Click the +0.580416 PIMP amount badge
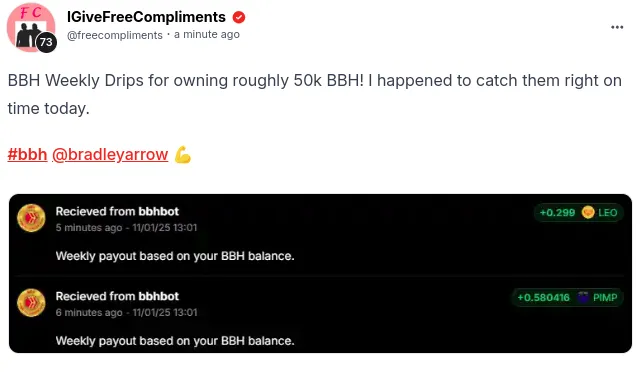The width and height of the screenshot is (640, 381). (567, 297)
